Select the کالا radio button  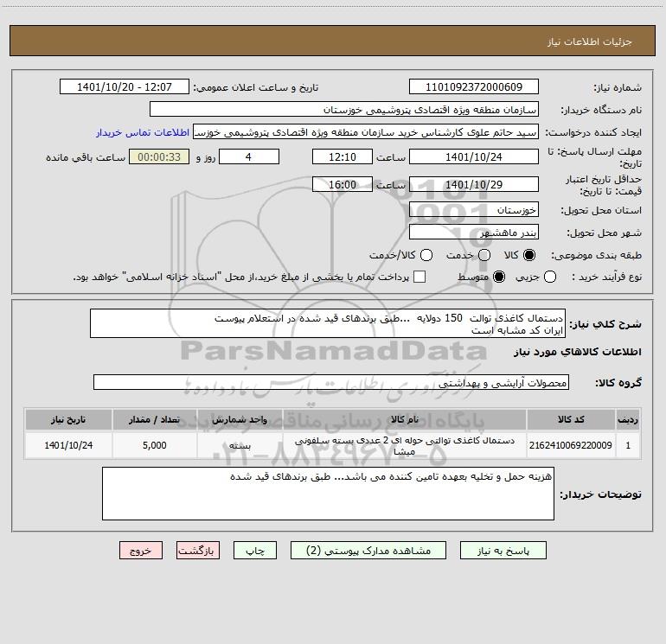[x=529, y=255]
